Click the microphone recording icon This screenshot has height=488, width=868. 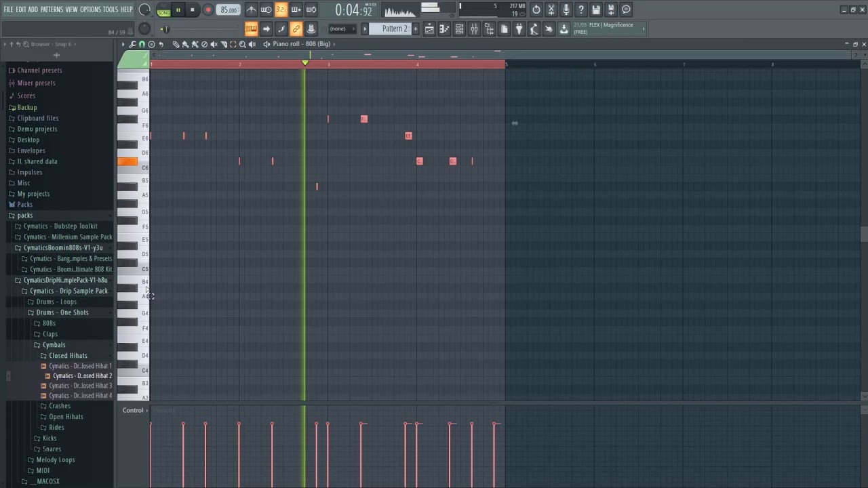[x=566, y=9]
